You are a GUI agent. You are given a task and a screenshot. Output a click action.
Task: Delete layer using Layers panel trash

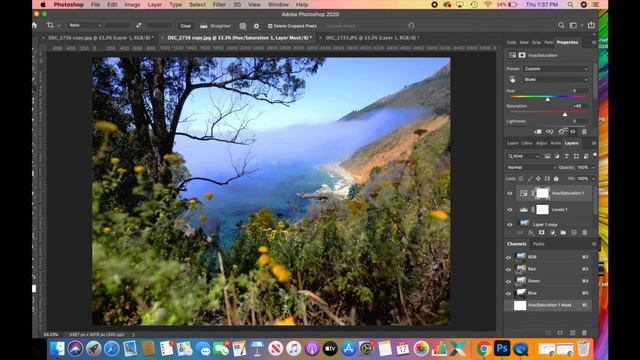pyautogui.click(x=584, y=233)
